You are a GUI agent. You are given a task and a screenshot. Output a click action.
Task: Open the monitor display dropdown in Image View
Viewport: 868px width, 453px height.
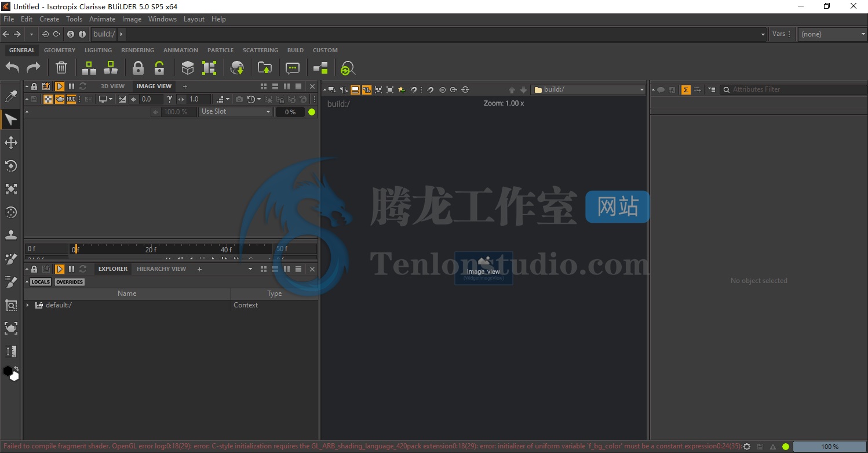pyautogui.click(x=105, y=99)
